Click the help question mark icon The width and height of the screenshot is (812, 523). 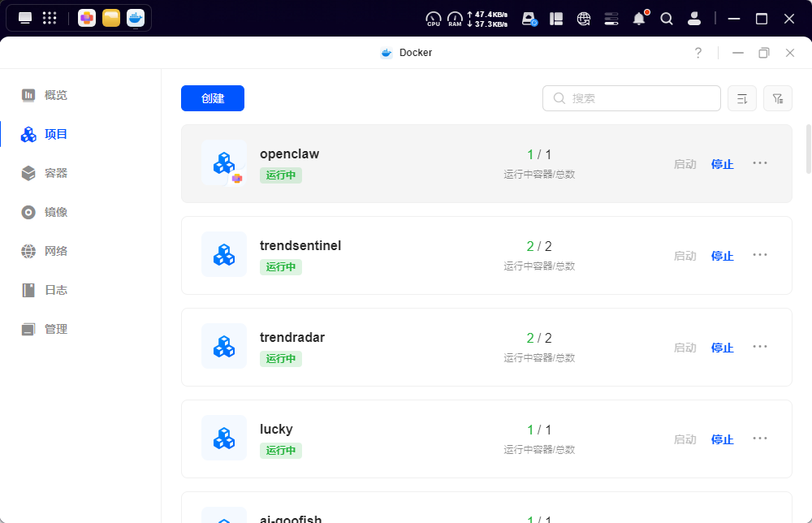pyautogui.click(x=698, y=53)
